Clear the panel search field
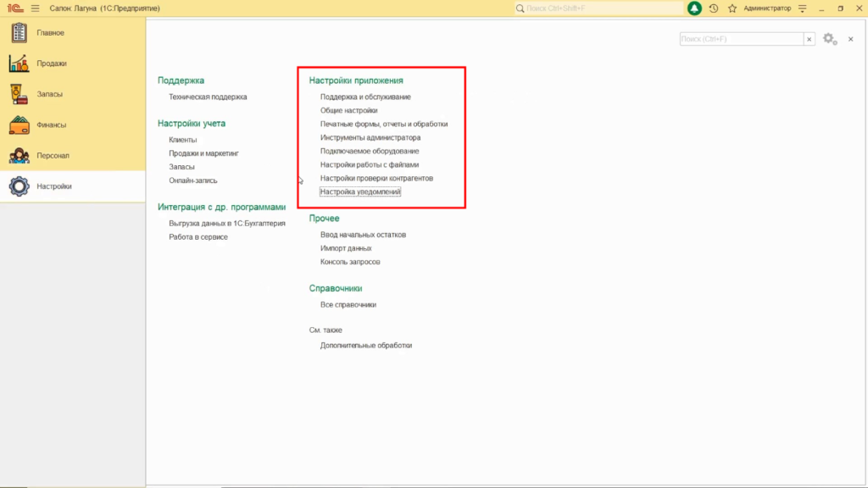Viewport: 868px width, 488px height. point(809,39)
